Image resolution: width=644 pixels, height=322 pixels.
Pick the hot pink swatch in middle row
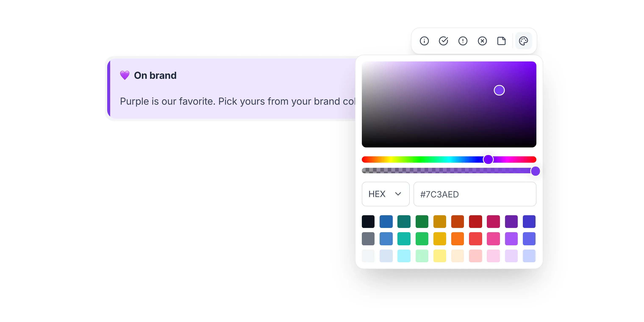point(493,239)
